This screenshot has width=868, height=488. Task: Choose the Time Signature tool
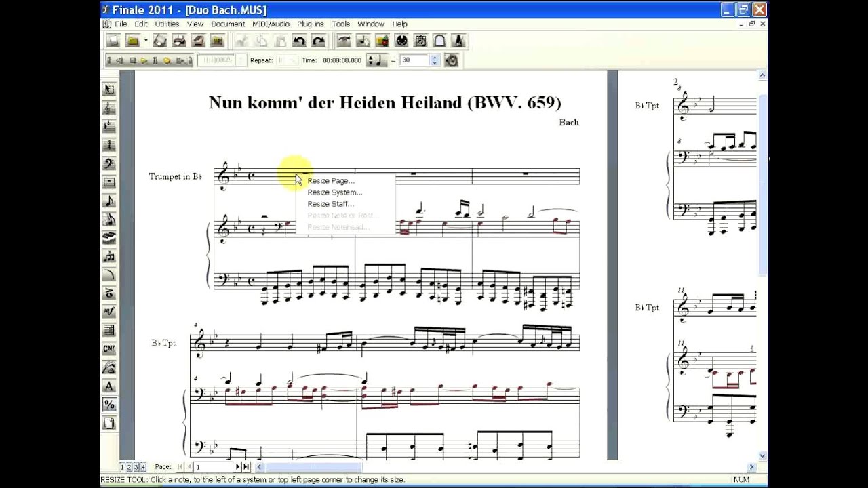[x=108, y=145]
